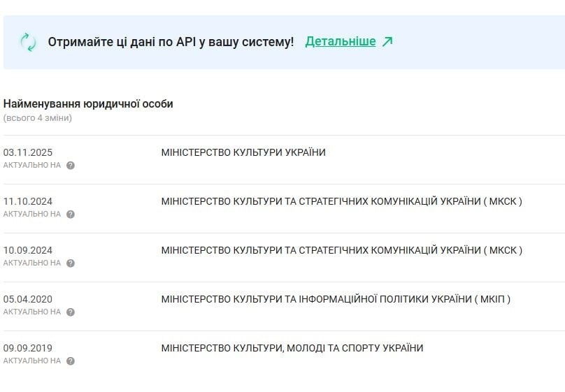Image resolution: width=565 pixels, height=392 pixels.
Task: Click the heading Найменування юридичної особи
Action: click(x=88, y=104)
